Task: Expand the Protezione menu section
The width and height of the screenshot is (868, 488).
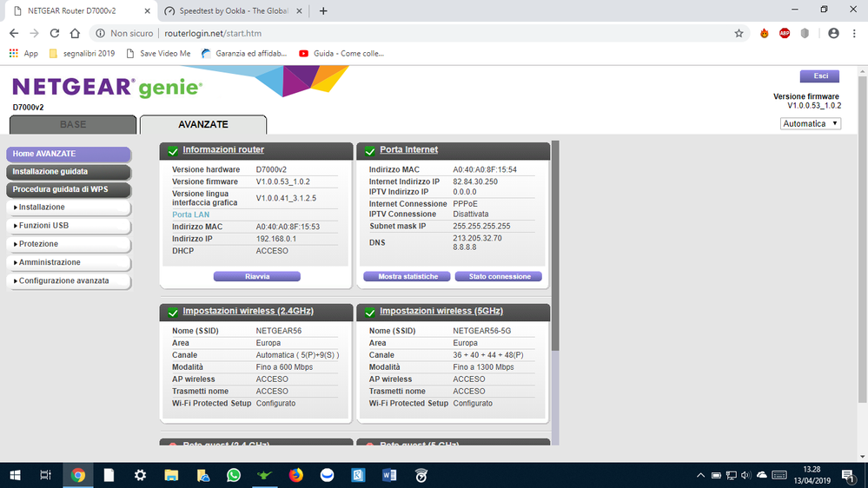Action: click(x=69, y=244)
